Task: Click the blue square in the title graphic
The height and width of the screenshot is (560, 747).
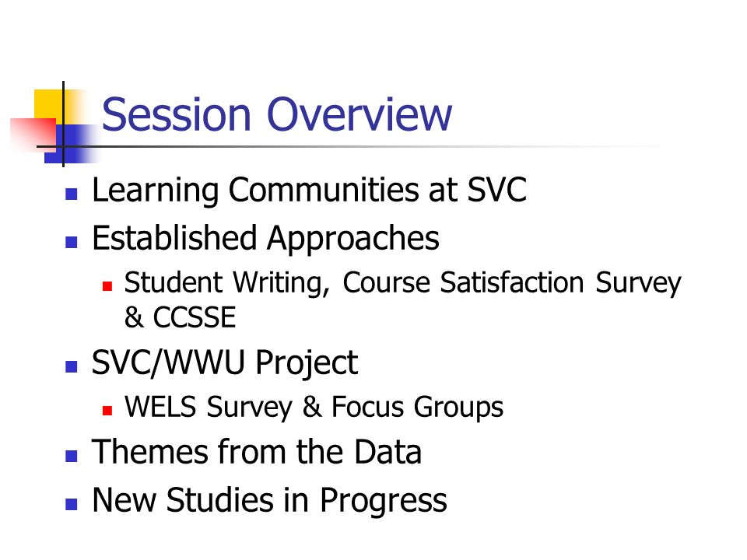Action: point(72,144)
